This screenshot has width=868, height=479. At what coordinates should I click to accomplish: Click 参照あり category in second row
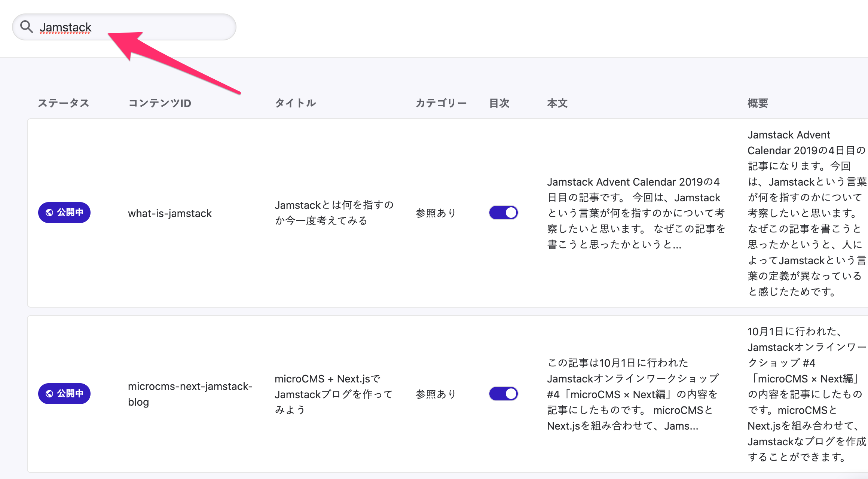[436, 394]
